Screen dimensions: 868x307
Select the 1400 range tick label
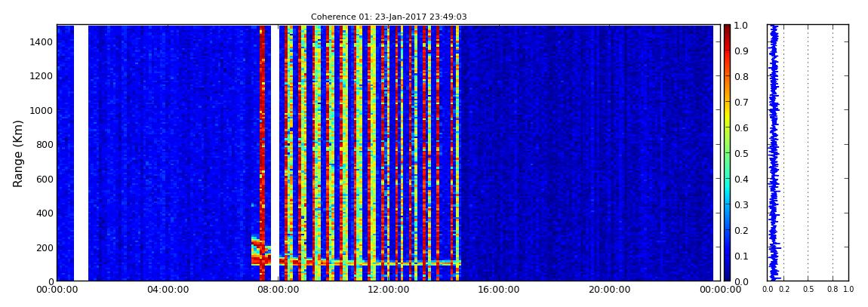click(x=41, y=42)
